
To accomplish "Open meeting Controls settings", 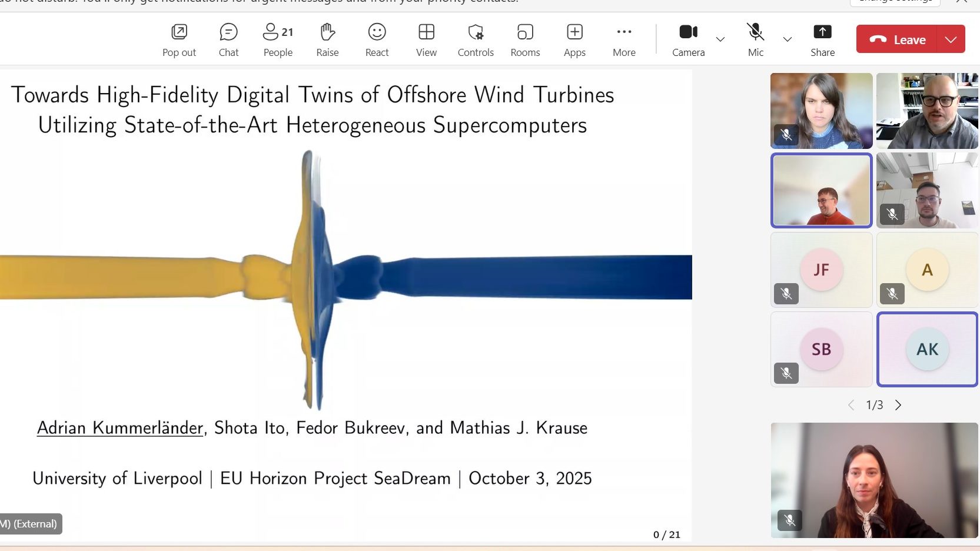I will coord(476,39).
